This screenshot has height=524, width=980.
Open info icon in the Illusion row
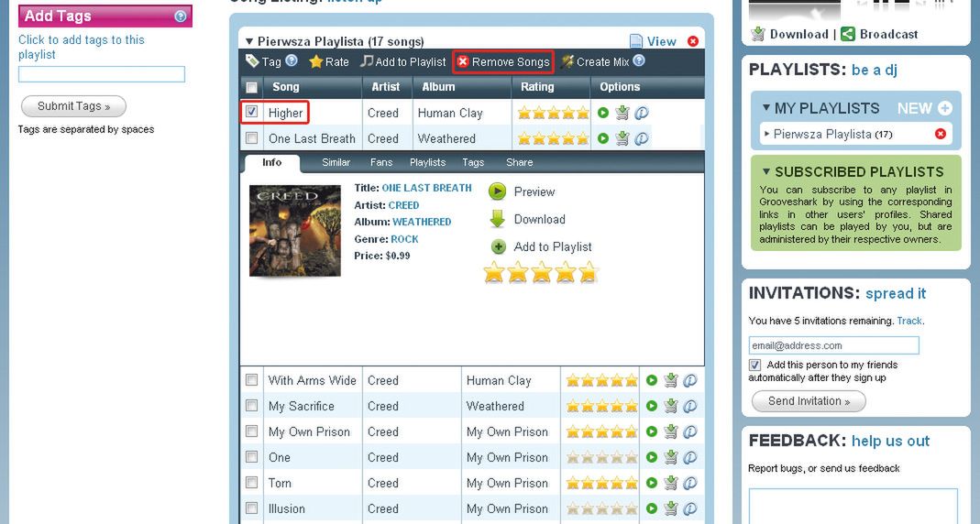[x=690, y=508]
